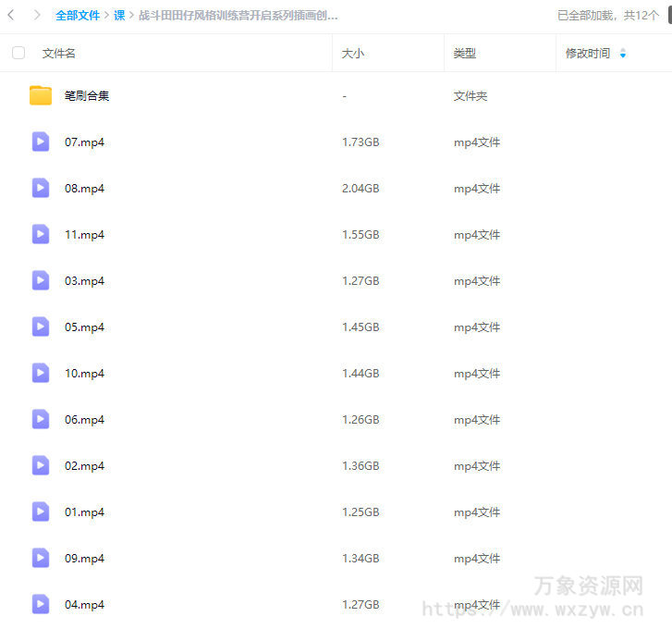This screenshot has height=641, width=672.
Task: Click video icon of 10.mp4
Action: click(41, 373)
